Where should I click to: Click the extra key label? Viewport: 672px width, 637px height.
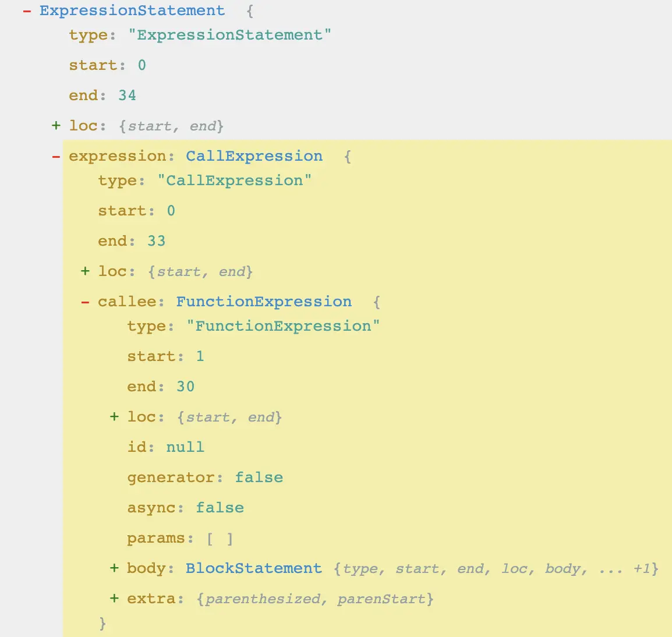pos(151,599)
